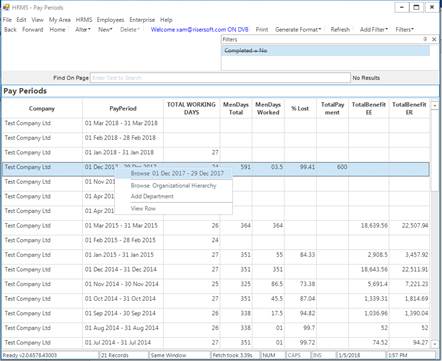Click the TotalBenefit ER column header

click(x=409, y=109)
